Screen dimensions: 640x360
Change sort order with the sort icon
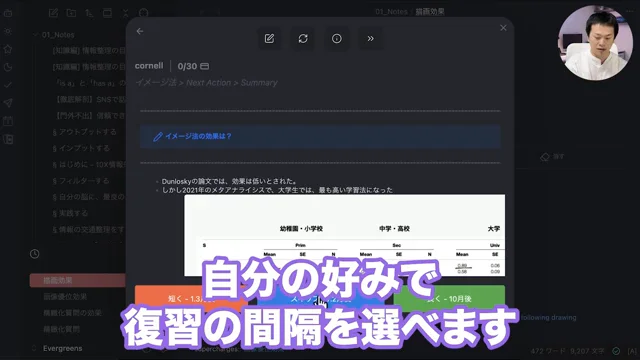[89, 13]
